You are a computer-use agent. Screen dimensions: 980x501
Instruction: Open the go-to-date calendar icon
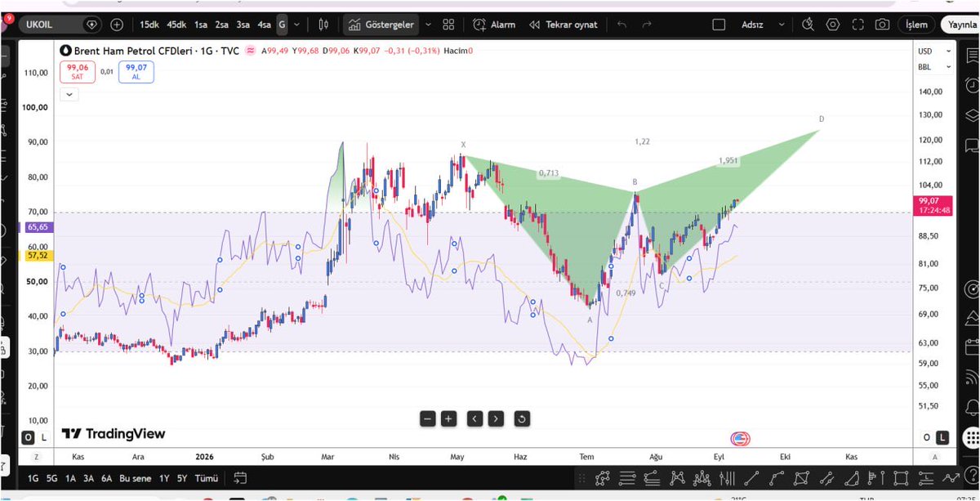coord(240,478)
